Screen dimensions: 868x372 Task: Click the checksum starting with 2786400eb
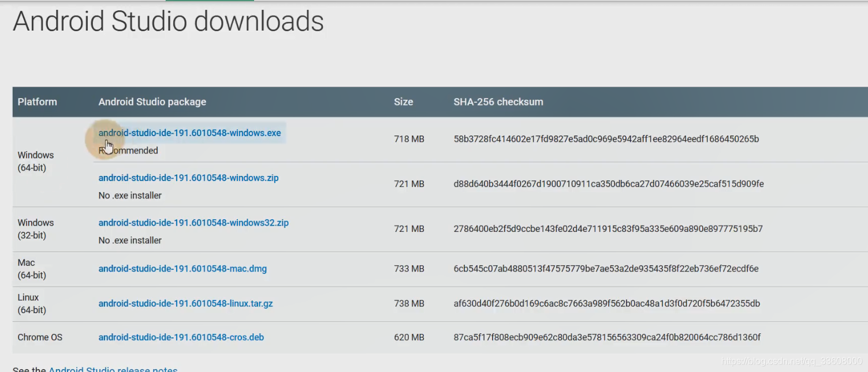(x=608, y=229)
